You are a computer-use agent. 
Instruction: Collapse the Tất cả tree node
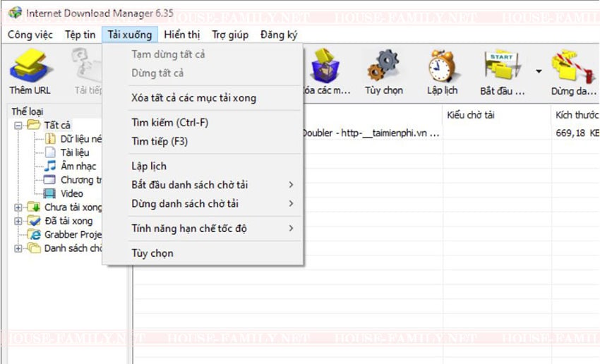pos(18,125)
